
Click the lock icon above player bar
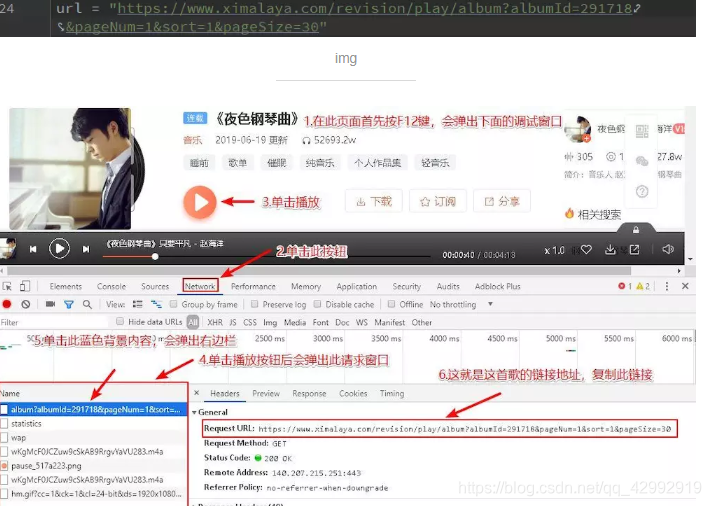tap(636, 230)
